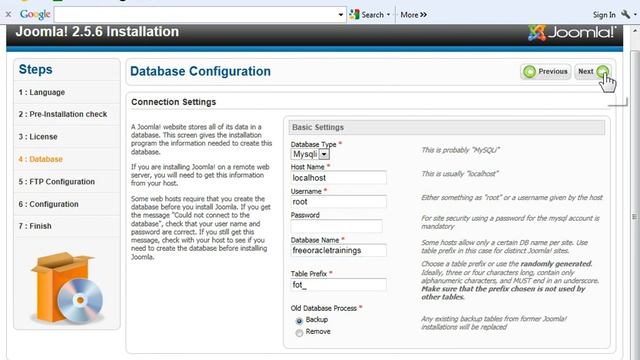
Task: Click the Steps sidebar heading
Action: (x=36, y=69)
